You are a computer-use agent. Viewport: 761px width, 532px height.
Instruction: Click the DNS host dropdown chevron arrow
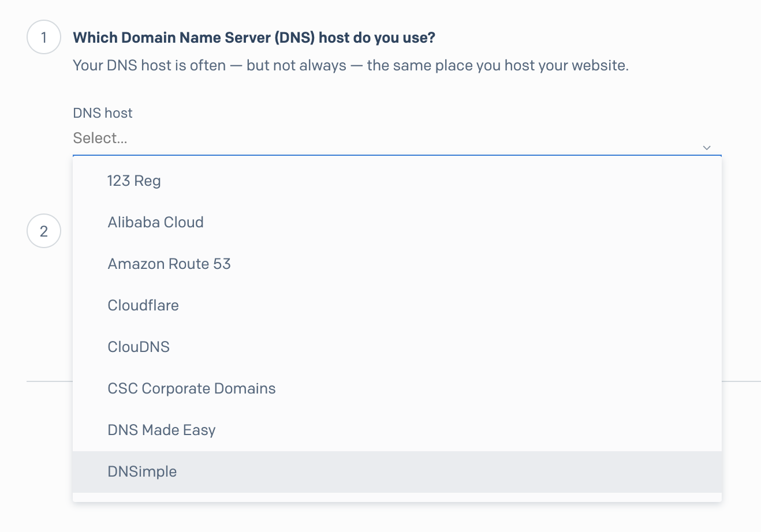pos(707,148)
